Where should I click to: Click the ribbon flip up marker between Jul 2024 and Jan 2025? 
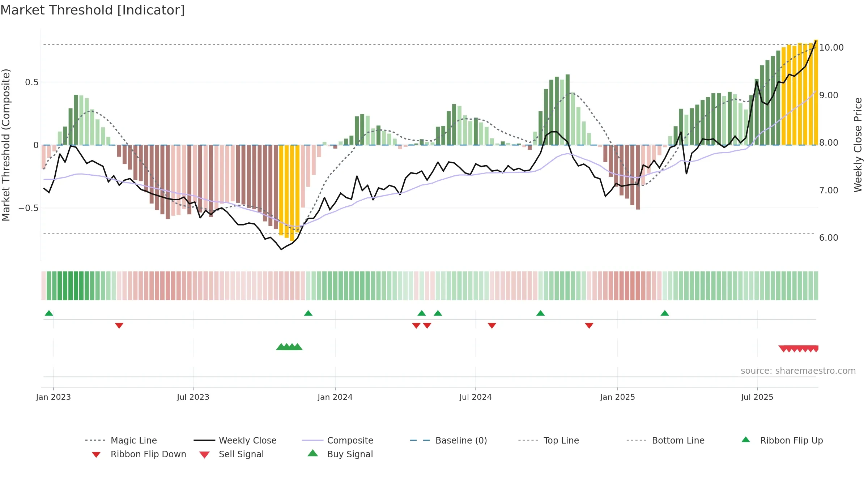pos(541,313)
